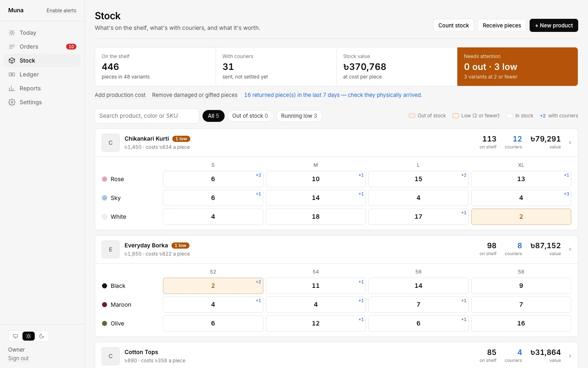Click the New product button
Viewport: 588px width, 368px height.
pyautogui.click(x=554, y=25)
